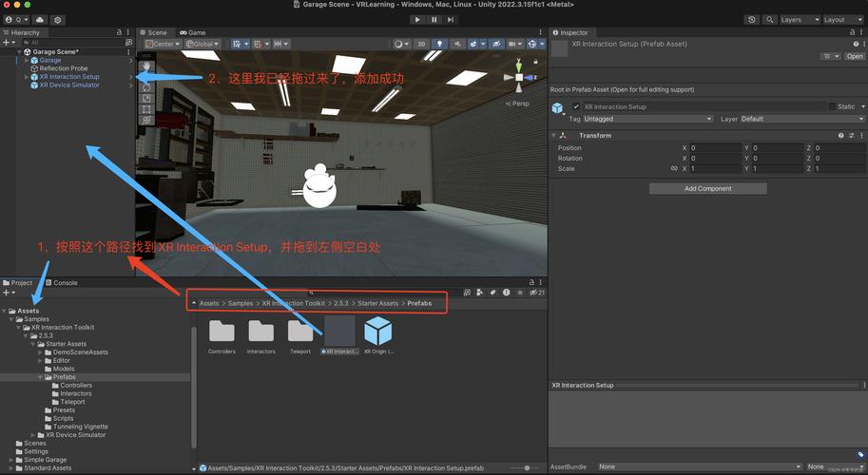Screen dimensions: 868x475
Task: Click the scene orientation gizmo center cube
Action: click(519, 77)
